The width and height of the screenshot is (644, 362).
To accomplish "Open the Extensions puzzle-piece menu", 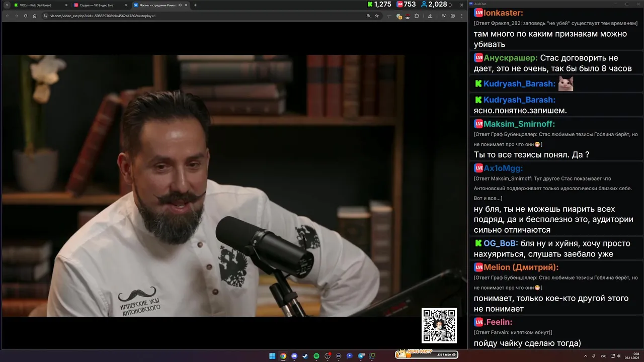I will pos(417,16).
